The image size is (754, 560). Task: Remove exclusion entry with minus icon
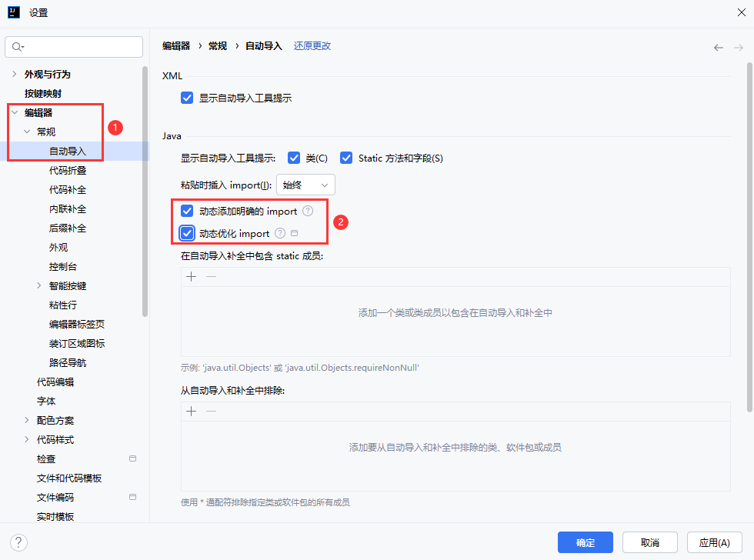pyautogui.click(x=211, y=411)
